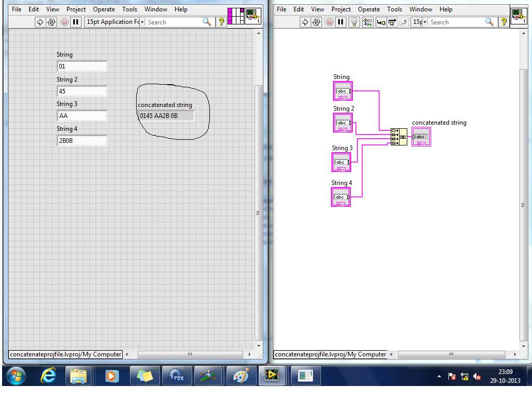Click Pause button in block diagram toolbar
The height and width of the screenshot is (399, 532).
click(x=340, y=22)
